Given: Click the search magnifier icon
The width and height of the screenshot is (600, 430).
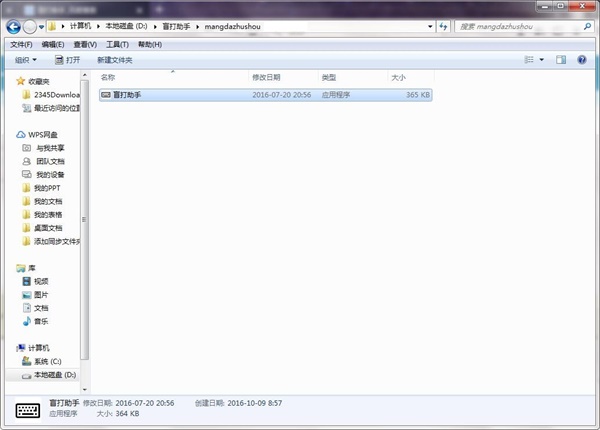Looking at the screenshot, I should pyautogui.click(x=587, y=26).
